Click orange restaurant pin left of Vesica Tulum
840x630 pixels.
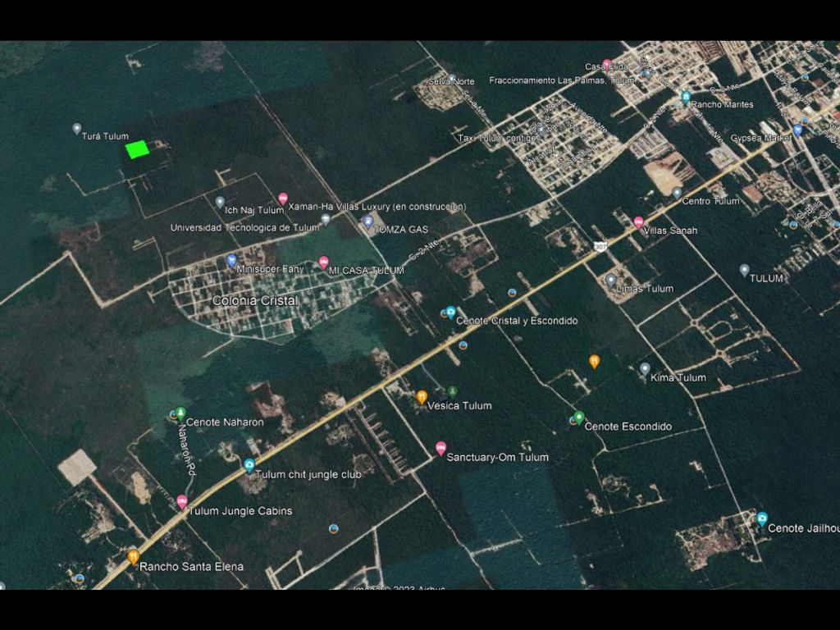pos(422,397)
